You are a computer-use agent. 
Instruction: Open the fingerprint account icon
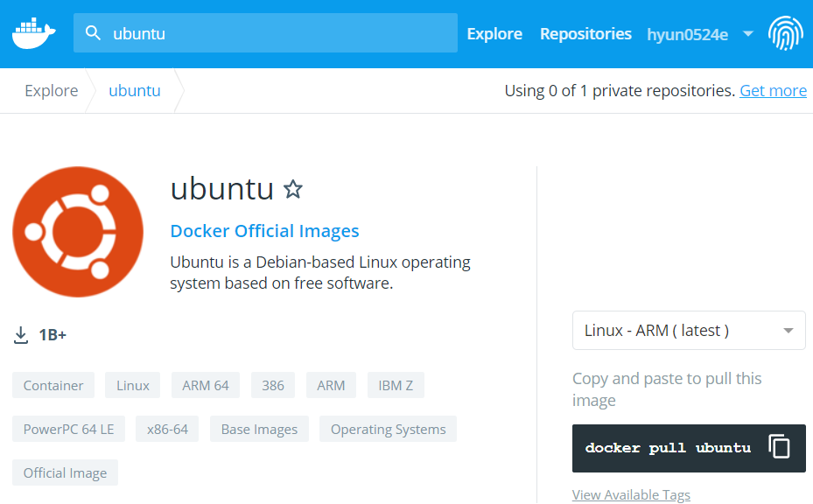(786, 33)
